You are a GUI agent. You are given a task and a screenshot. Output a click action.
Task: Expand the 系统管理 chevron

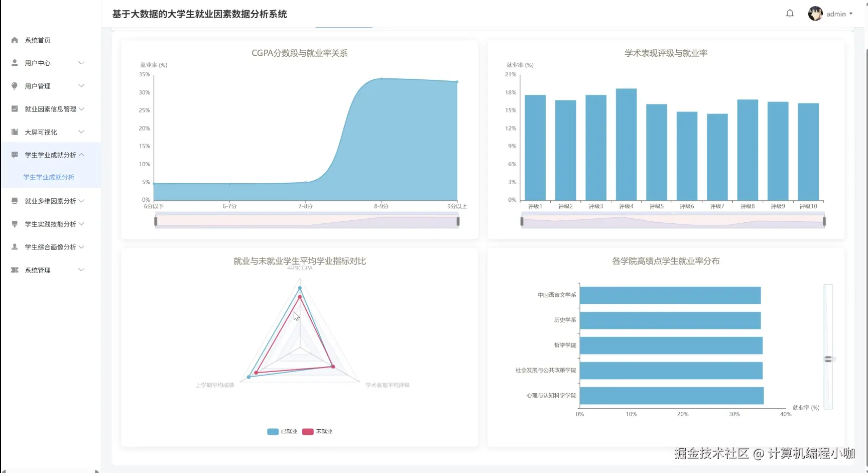81,270
